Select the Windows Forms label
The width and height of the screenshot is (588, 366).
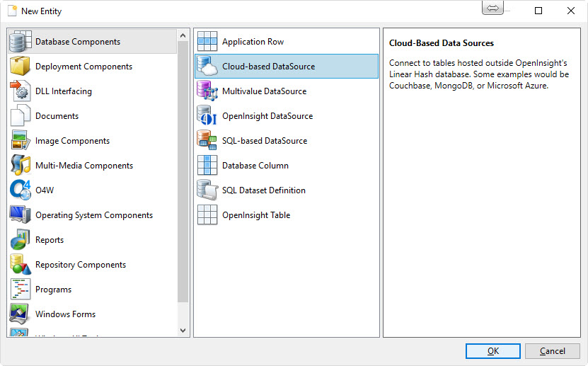click(65, 314)
